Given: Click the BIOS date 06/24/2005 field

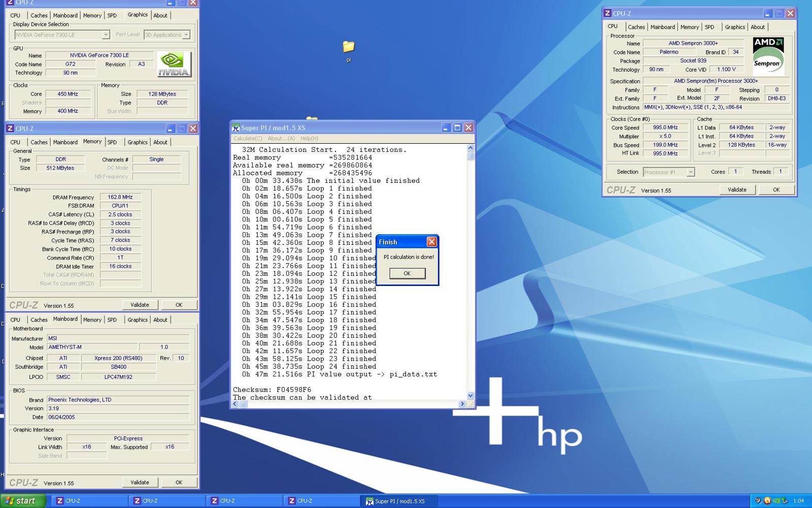Looking at the screenshot, I should [118, 417].
